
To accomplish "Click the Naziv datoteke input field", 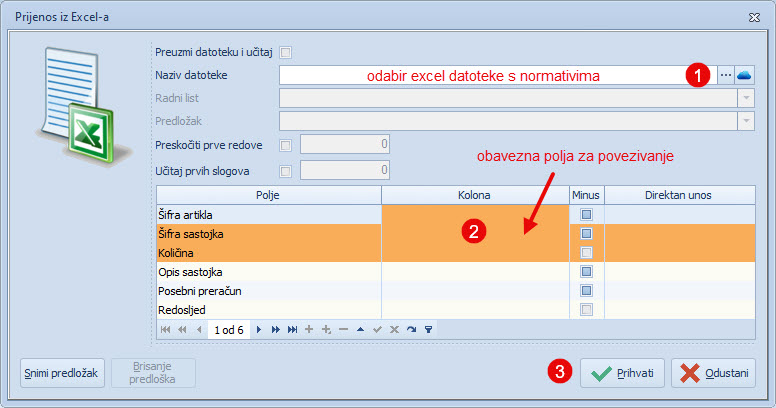I will (x=480, y=75).
